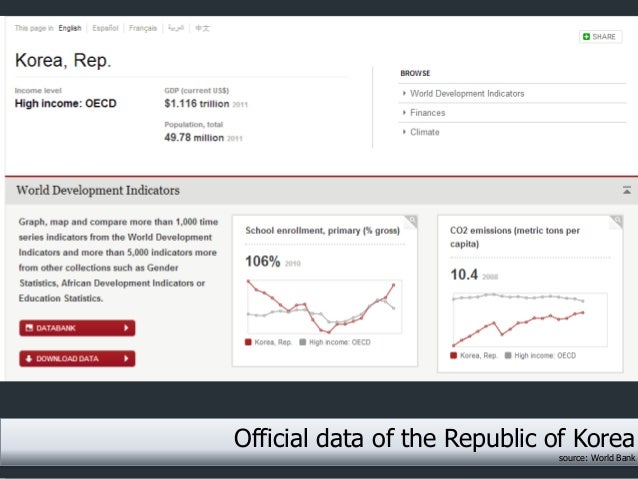638x479 pixels.
Task: Click the Databank icon on red button
Action: (29, 328)
